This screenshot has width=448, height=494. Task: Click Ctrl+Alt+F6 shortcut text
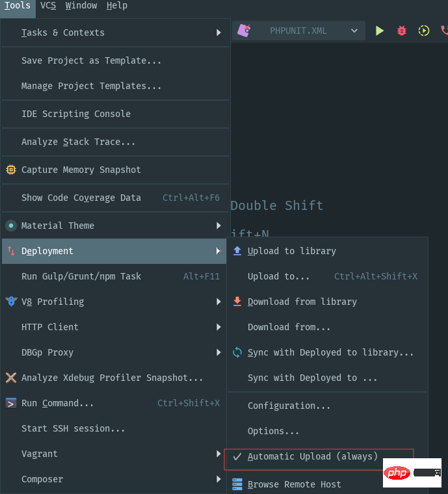[x=191, y=198]
